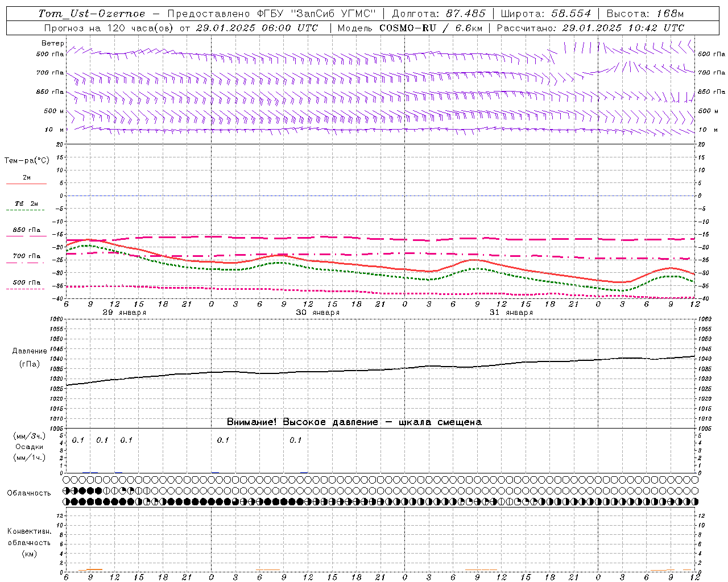Click the "Долгота: 87.485" field
Image resolution: width=728 pixels, height=582 pixels.
coord(439,14)
